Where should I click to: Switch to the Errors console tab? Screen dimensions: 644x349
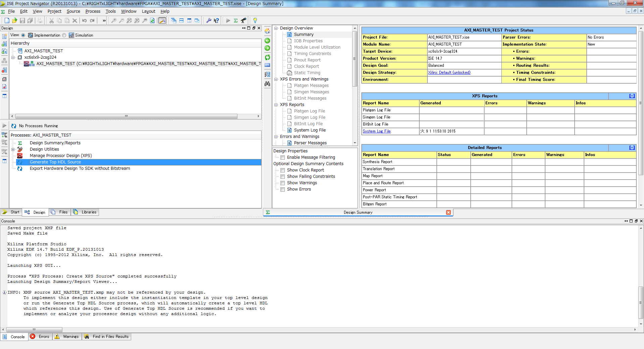40,337
